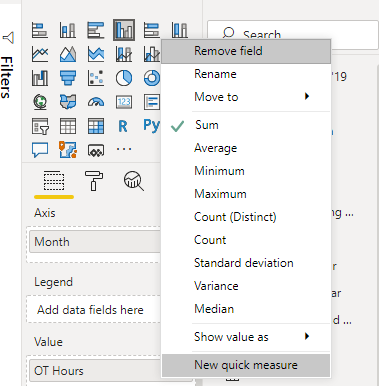This screenshot has height=386, width=379.
Task: Insert a Waterfall chart visual
Action: (40, 78)
